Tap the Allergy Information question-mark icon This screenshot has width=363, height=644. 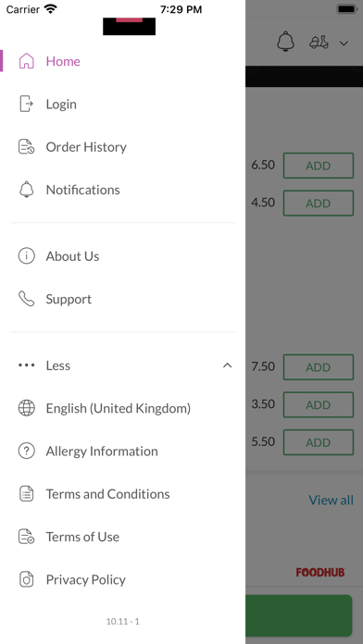point(26,451)
